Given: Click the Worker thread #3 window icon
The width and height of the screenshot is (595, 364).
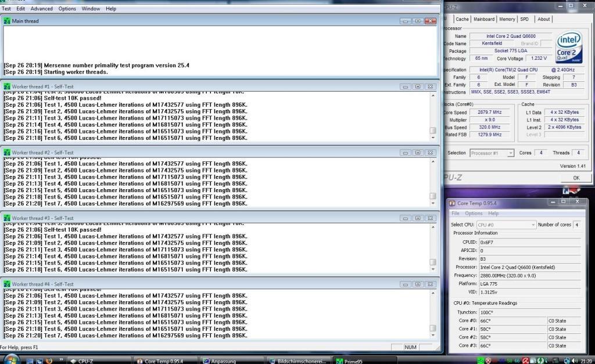Looking at the screenshot, I should (x=7, y=218).
